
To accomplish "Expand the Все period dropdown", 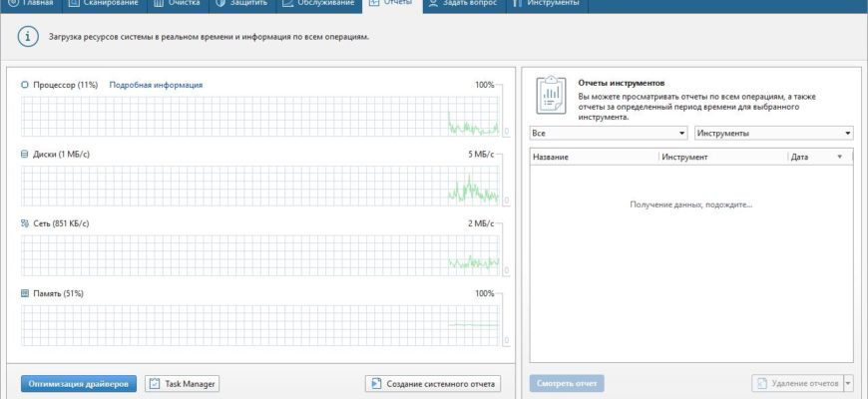I will 609,133.
